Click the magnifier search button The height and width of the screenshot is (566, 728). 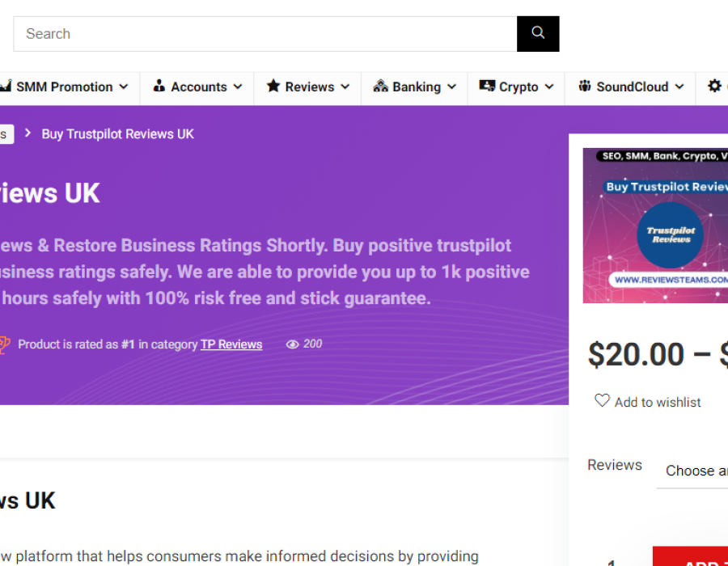(538, 34)
